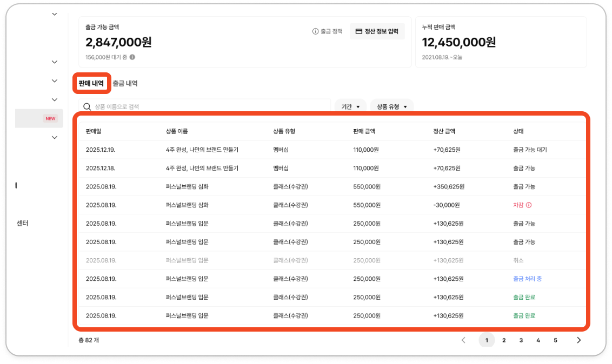Open the 출금 정책 info link
Screen dimensions: 612x364
tap(328, 31)
